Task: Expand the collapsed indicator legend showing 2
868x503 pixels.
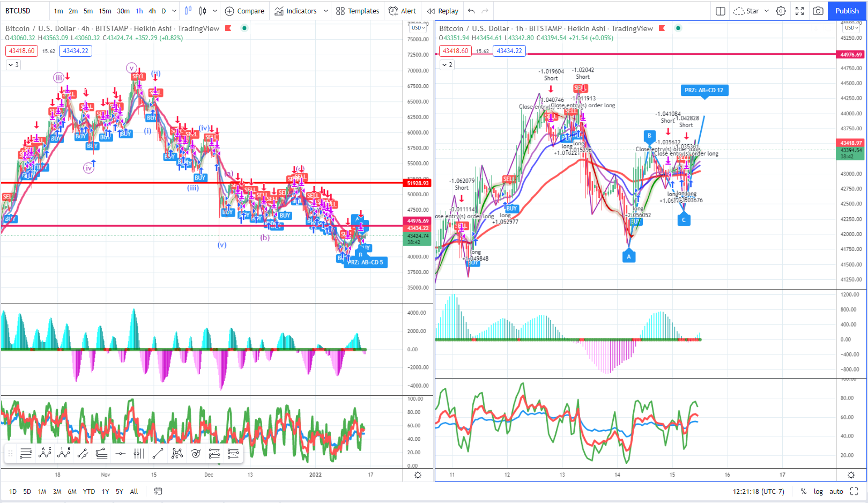Action: click(447, 65)
